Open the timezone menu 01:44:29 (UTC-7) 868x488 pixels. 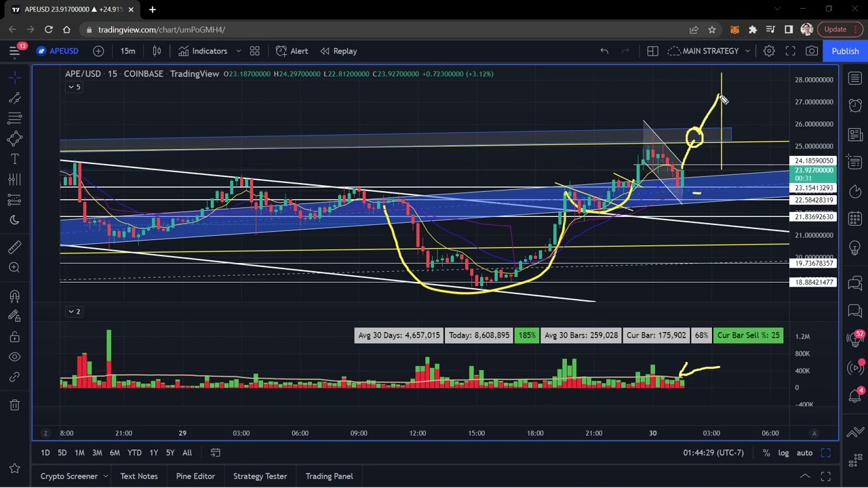point(713,453)
